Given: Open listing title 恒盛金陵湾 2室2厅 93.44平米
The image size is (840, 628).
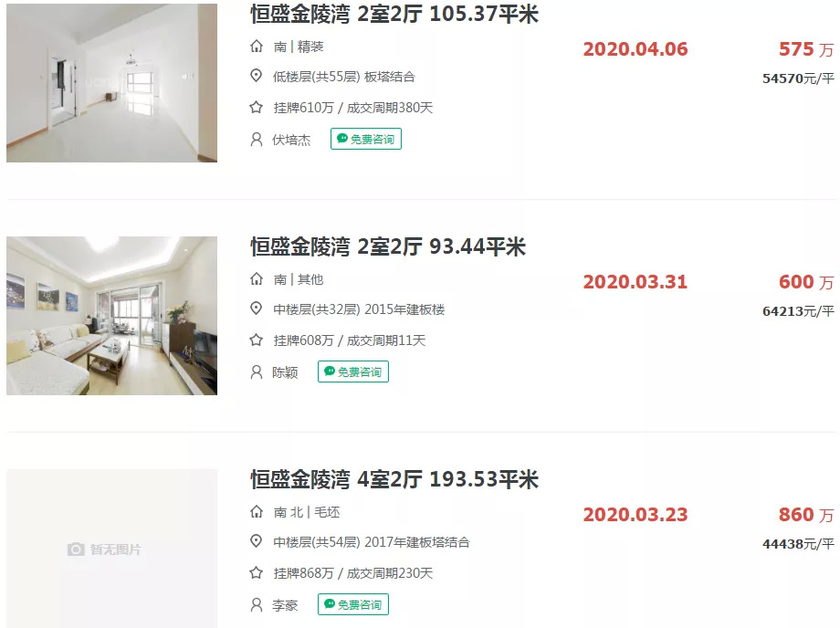Looking at the screenshot, I should click(388, 246).
